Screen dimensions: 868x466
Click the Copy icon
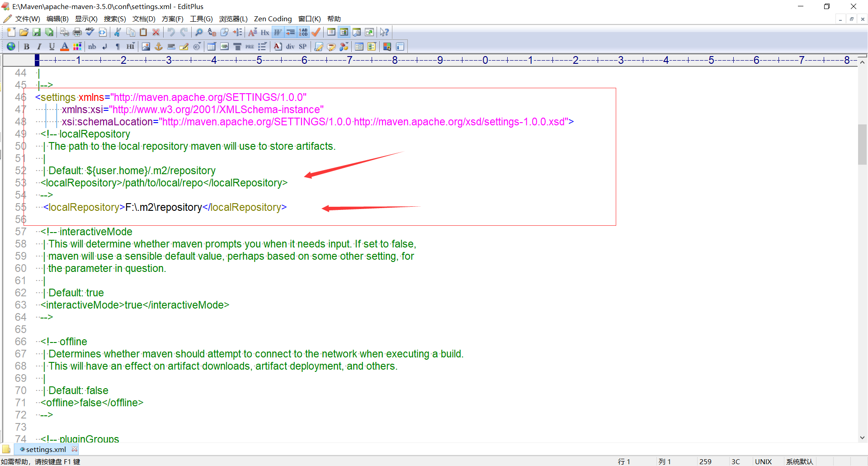tap(131, 32)
